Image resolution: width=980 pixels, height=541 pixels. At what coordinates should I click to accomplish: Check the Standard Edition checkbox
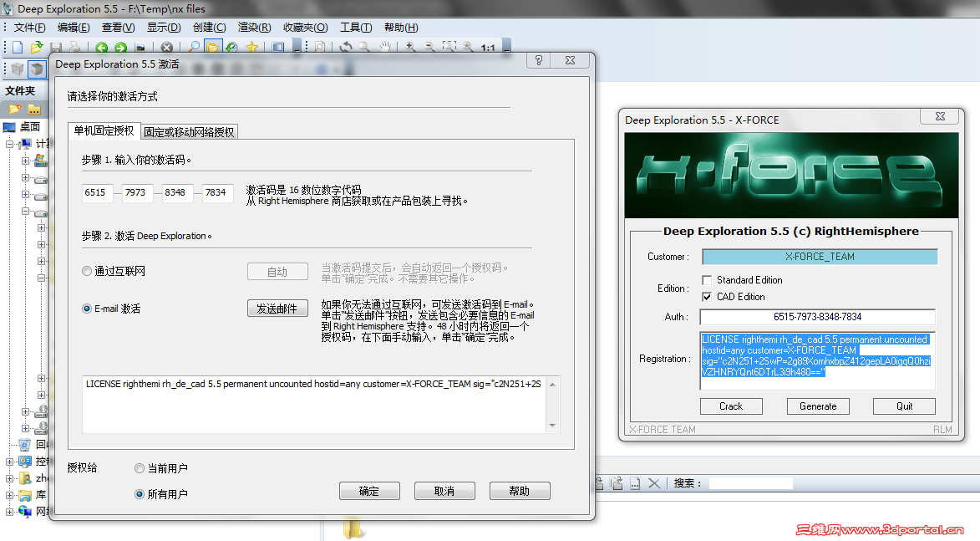tap(707, 279)
